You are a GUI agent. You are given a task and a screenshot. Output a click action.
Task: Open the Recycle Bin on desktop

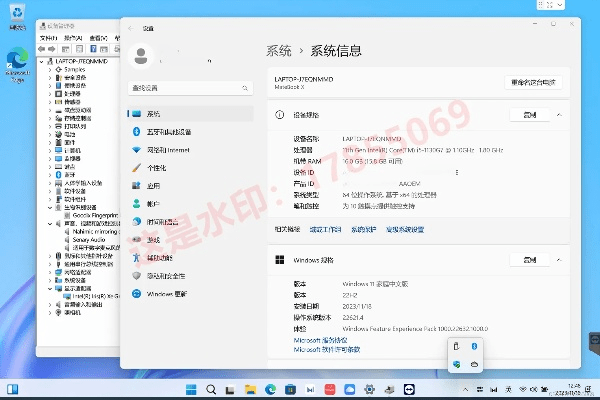[17, 17]
